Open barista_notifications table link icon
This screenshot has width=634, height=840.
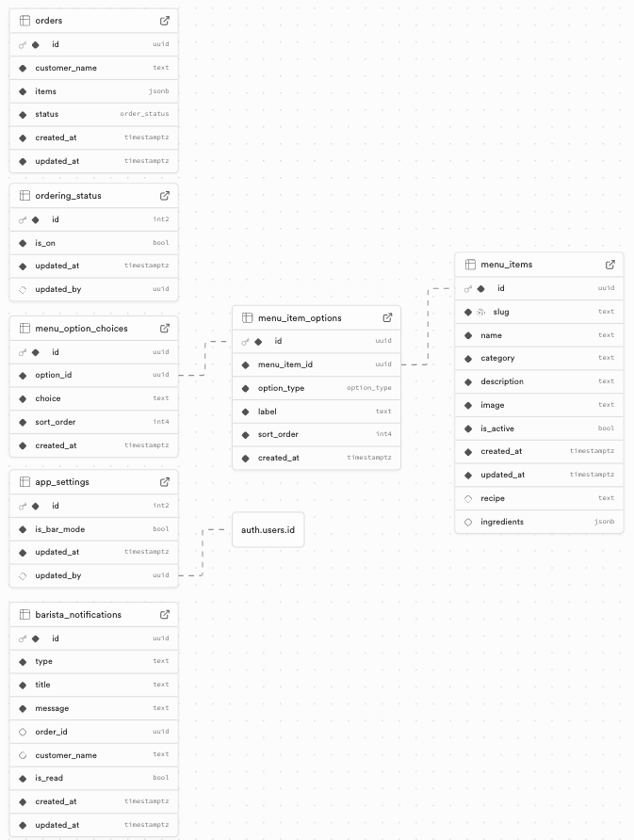pos(165,615)
